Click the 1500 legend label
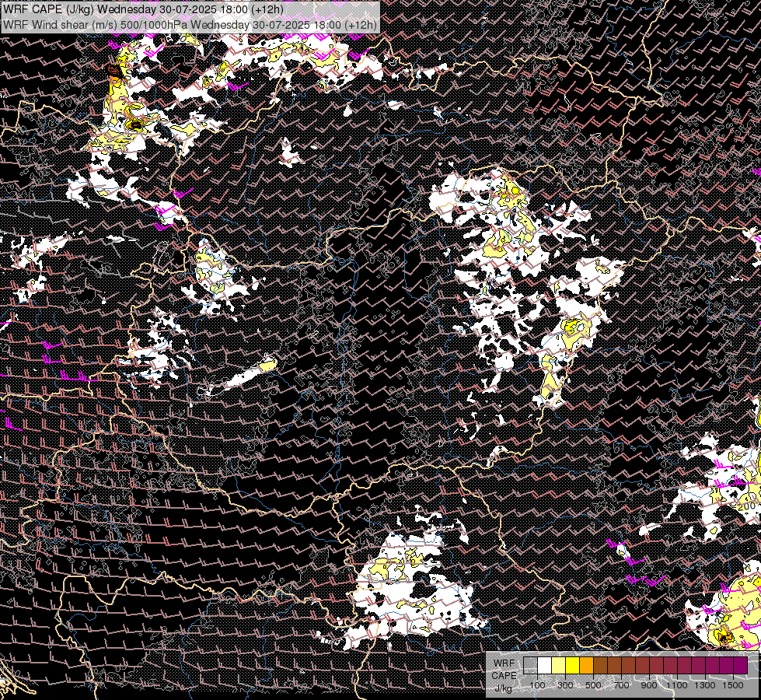The image size is (761, 700). pos(733,685)
